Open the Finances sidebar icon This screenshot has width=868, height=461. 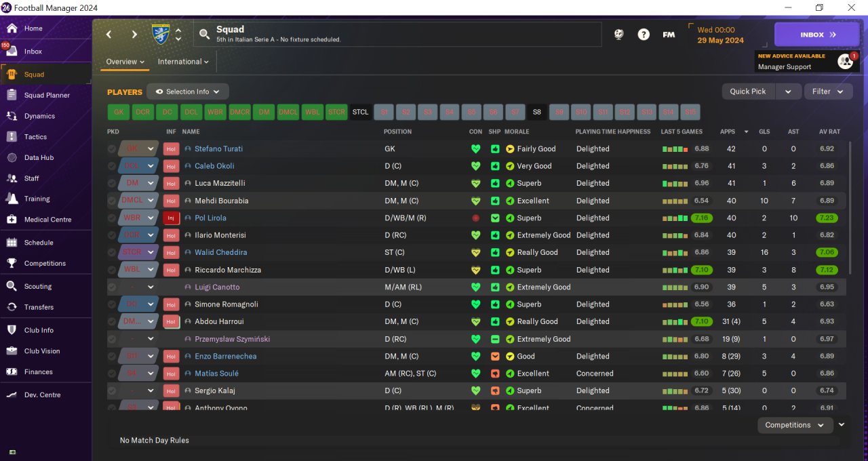coord(12,372)
